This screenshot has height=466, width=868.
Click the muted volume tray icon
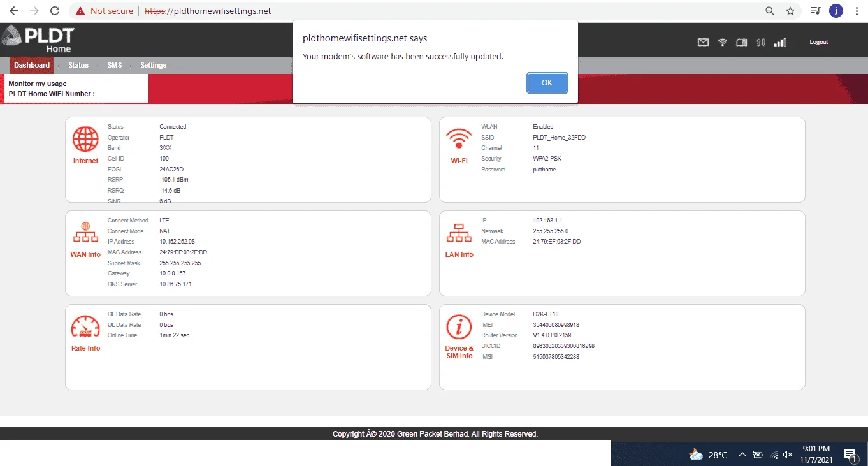(788, 455)
